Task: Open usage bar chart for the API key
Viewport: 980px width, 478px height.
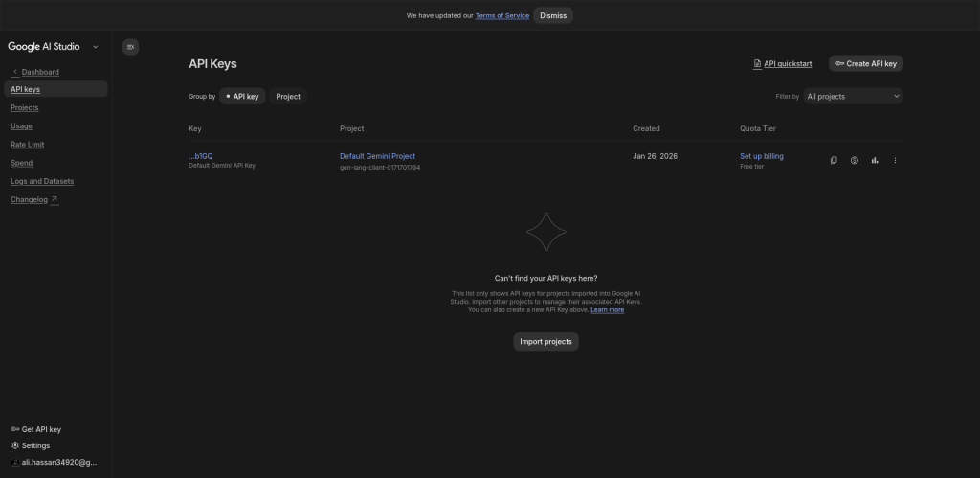Action: click(x=875, y=160)
